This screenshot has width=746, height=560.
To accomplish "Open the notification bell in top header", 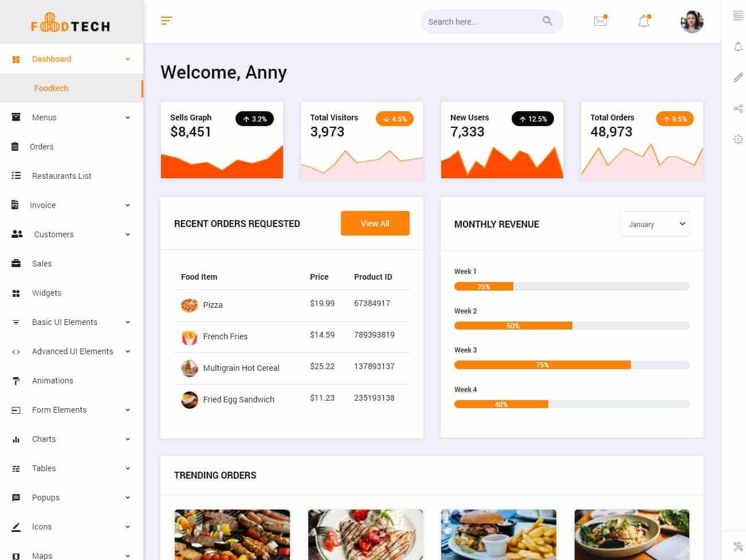I will tap(644, 21).
